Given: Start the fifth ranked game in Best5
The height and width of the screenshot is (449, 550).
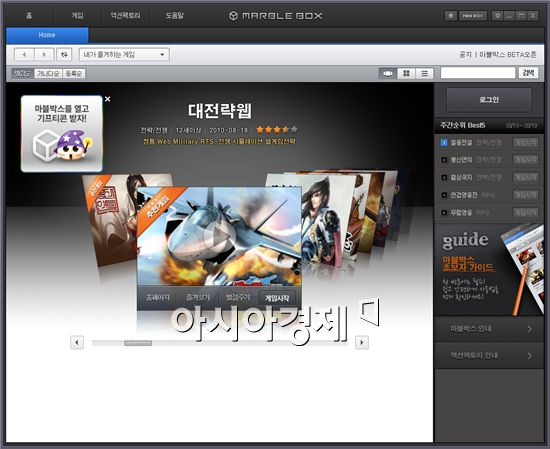Looking at the screenshot, I should (525, 213).
